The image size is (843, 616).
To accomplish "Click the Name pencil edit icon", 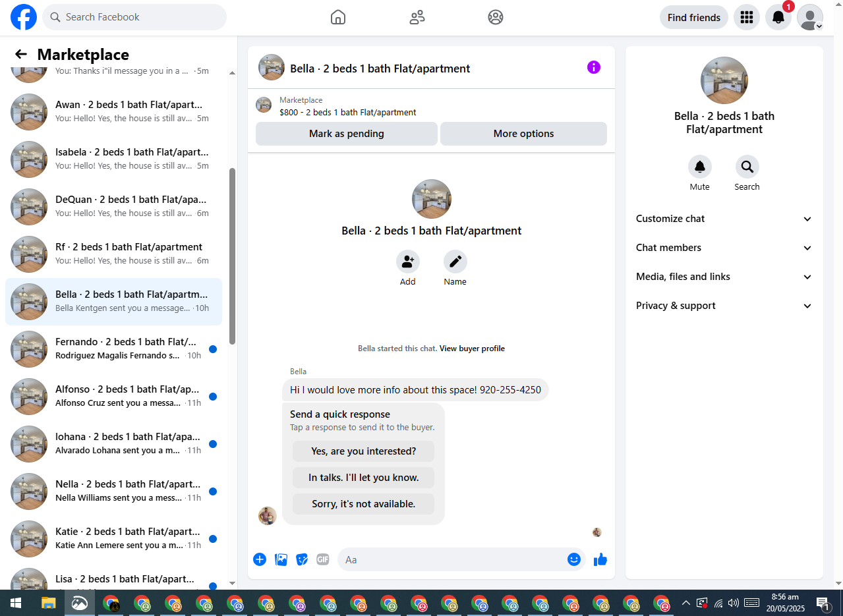I will 455,262.
